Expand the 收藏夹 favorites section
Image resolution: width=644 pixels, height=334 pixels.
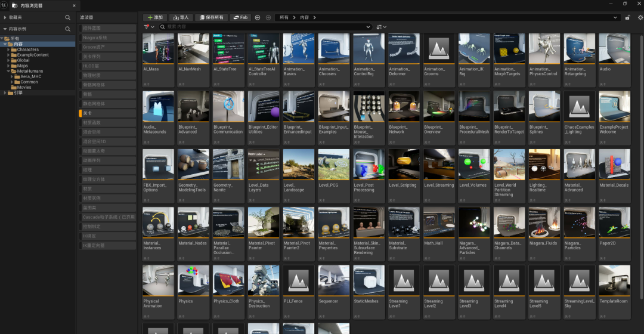5,18
